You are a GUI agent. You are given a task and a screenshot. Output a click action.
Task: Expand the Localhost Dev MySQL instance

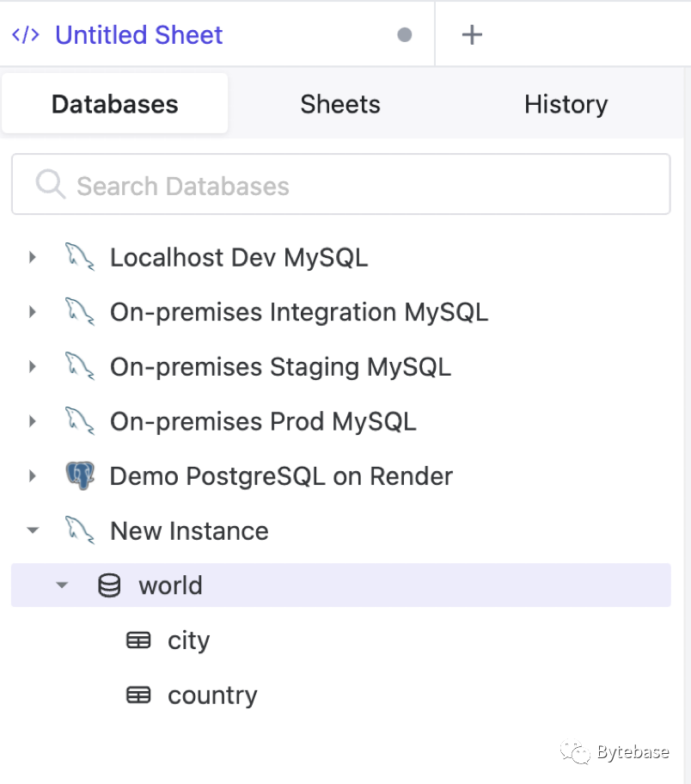(33, 257)
